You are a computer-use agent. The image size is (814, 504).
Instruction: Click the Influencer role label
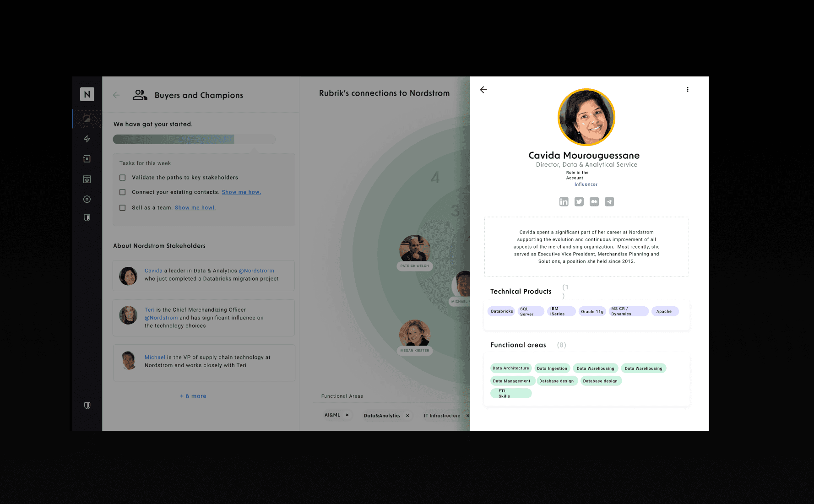coord(586,184)
